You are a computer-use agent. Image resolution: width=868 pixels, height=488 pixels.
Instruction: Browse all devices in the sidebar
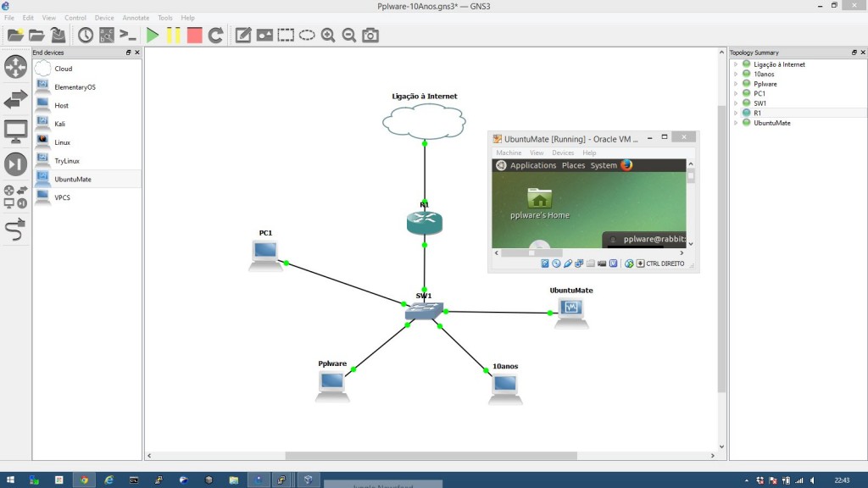click(15, 197)
